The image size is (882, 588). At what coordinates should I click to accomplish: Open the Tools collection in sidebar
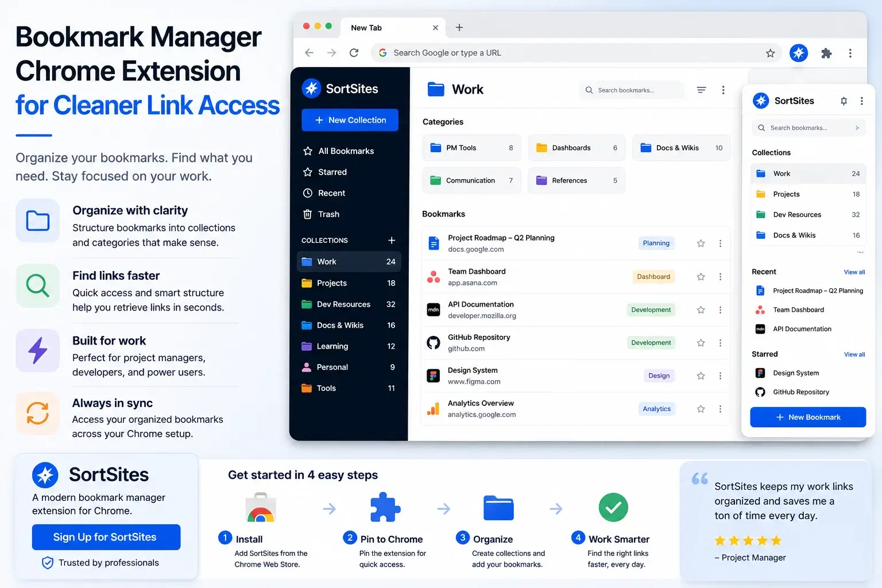click(349, 388)
